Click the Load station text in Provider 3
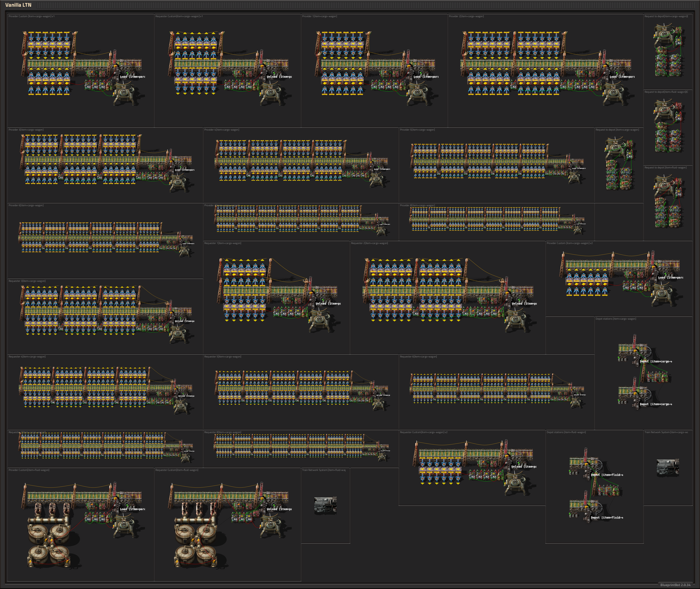This screenshot has height=589, width=700. (185, 170)
